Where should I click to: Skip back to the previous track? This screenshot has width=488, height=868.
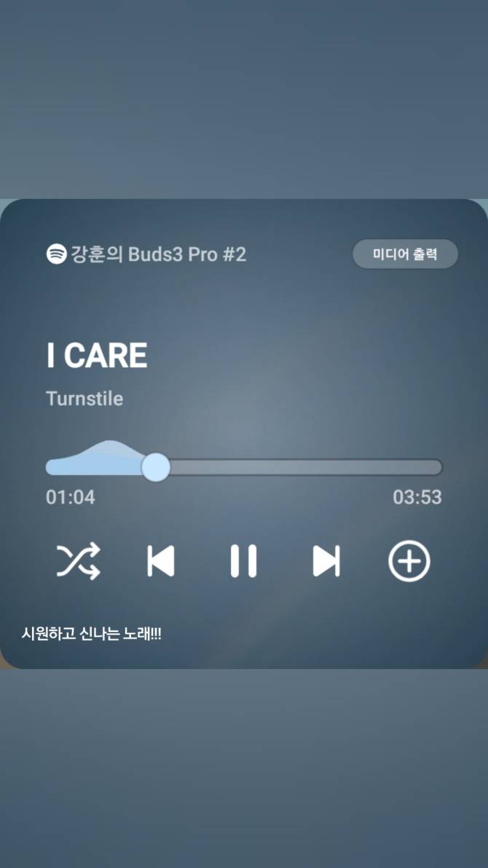[x=161, y=560]
